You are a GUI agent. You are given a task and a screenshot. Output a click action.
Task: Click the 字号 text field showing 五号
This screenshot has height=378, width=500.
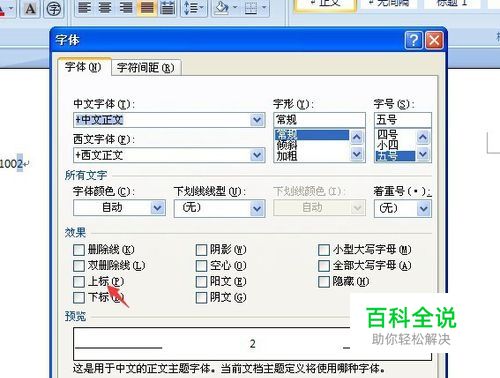coord(403,120)
